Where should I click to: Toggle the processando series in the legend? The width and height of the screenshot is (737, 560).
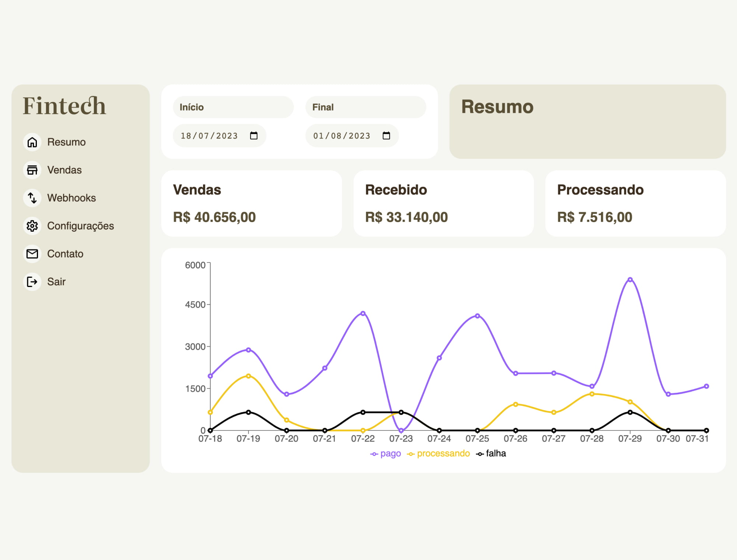point(438,454)
